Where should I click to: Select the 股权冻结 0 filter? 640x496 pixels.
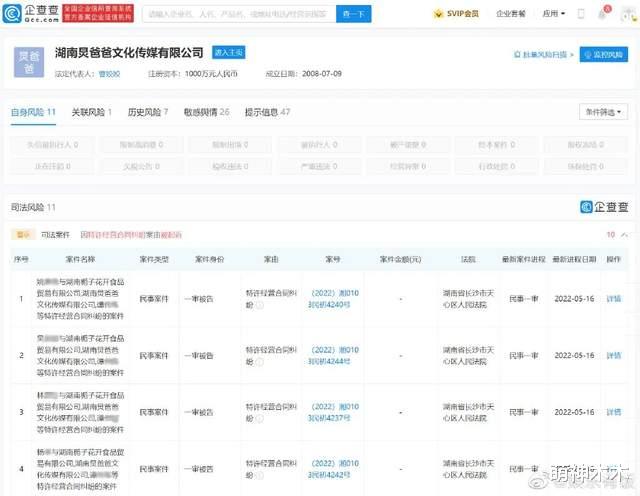pos(585,145)
